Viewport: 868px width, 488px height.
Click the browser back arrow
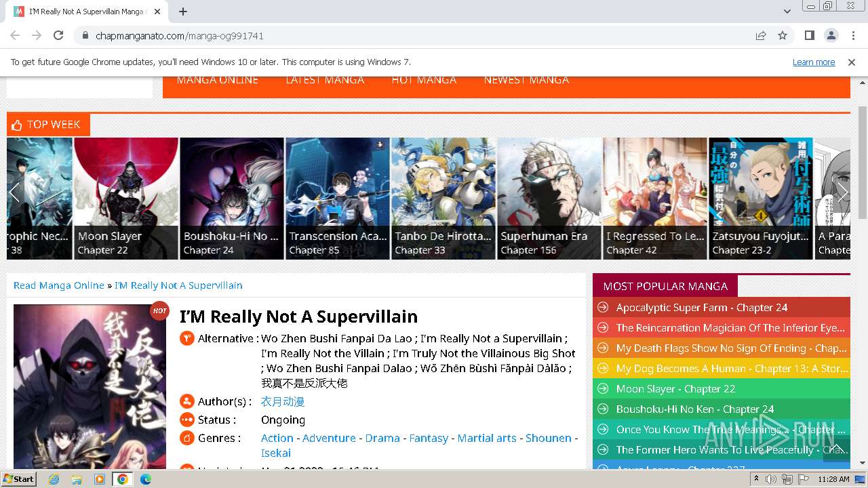15,35
